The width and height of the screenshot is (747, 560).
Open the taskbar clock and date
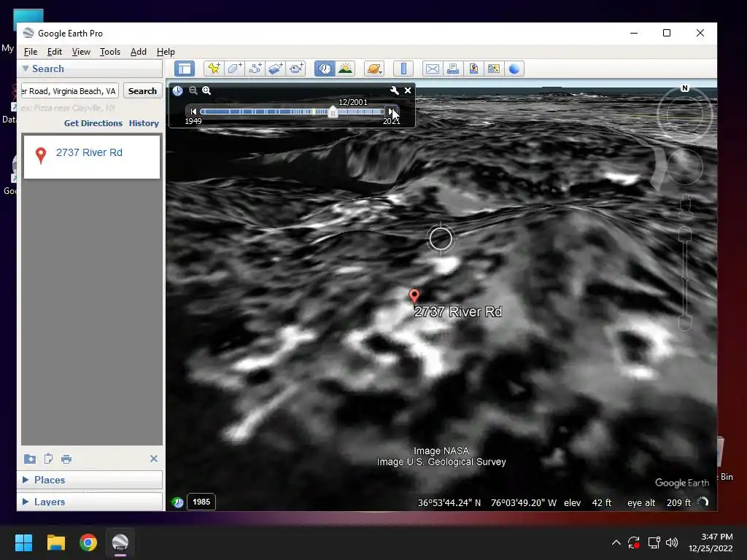pos(711,542)
